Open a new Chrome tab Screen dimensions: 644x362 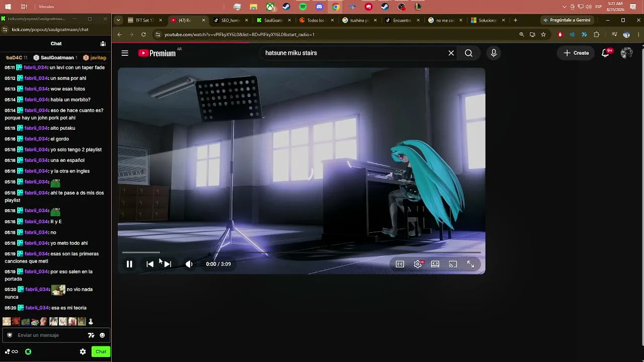[515, 20]
